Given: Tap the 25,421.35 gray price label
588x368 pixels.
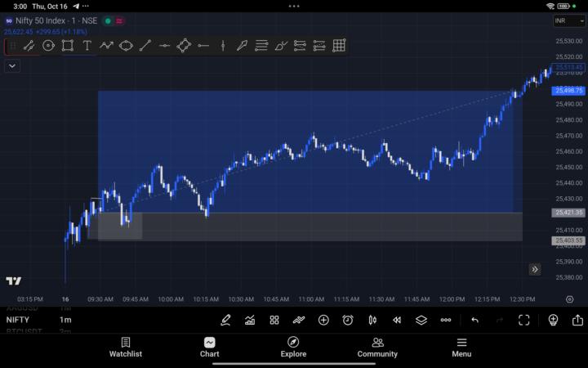Looking at the screenshot, I should (568, 213).
